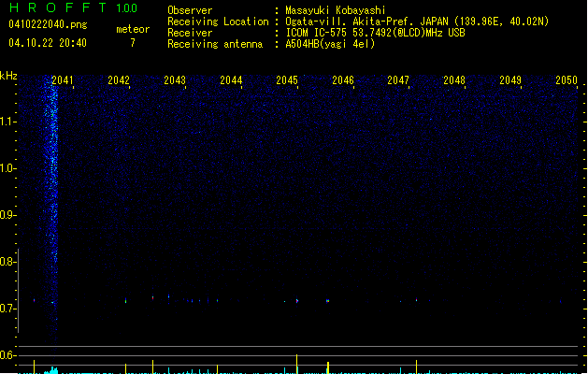Click the 0.8 kHz frequency label

point(7,262)
